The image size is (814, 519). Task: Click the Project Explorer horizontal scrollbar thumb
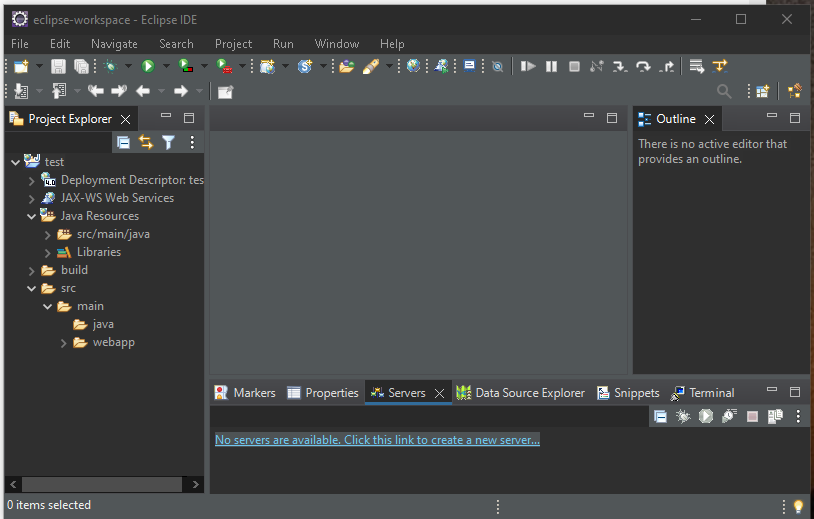pos(102,484)
